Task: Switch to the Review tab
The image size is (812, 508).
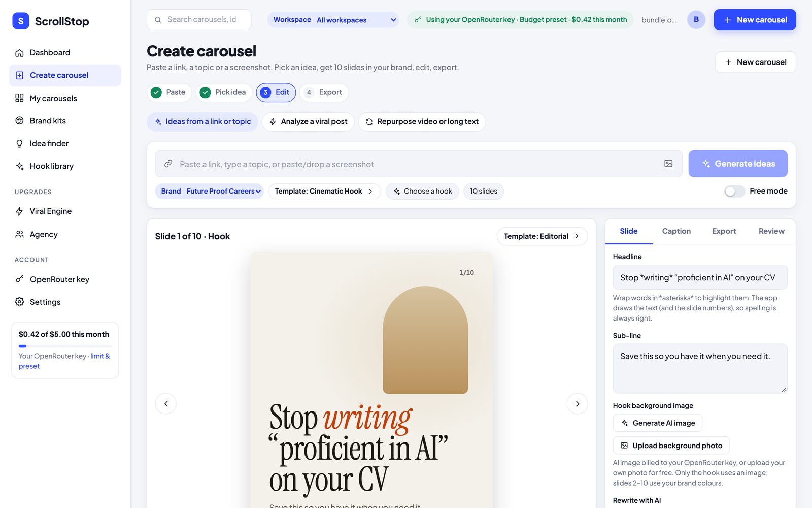Action: click(771, 231)
